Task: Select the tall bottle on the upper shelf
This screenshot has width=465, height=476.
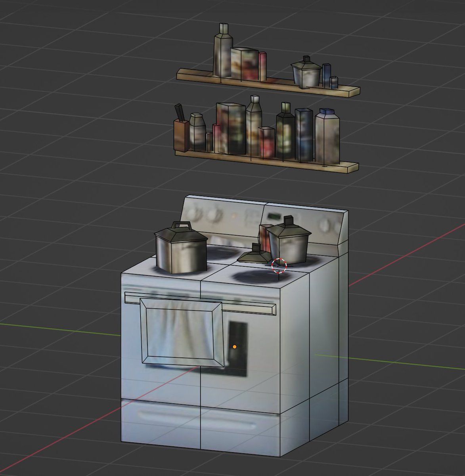Action: (223, 51)
